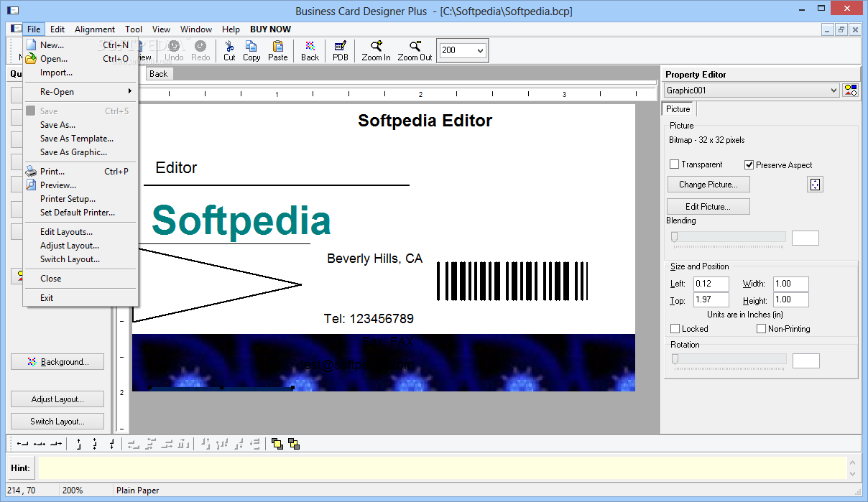Choose Print... from the File menu

[x=80, y=172]
